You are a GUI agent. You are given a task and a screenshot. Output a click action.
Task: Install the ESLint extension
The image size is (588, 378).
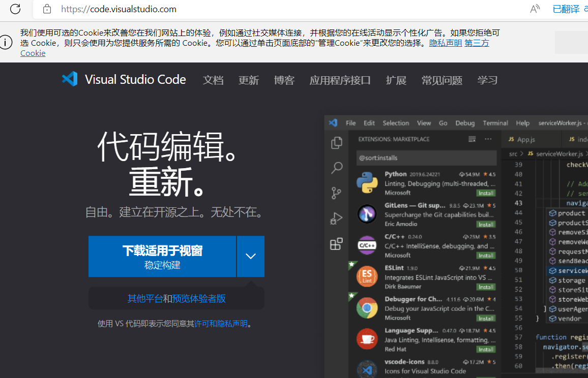pyautogui.click(x=486, y=287)
